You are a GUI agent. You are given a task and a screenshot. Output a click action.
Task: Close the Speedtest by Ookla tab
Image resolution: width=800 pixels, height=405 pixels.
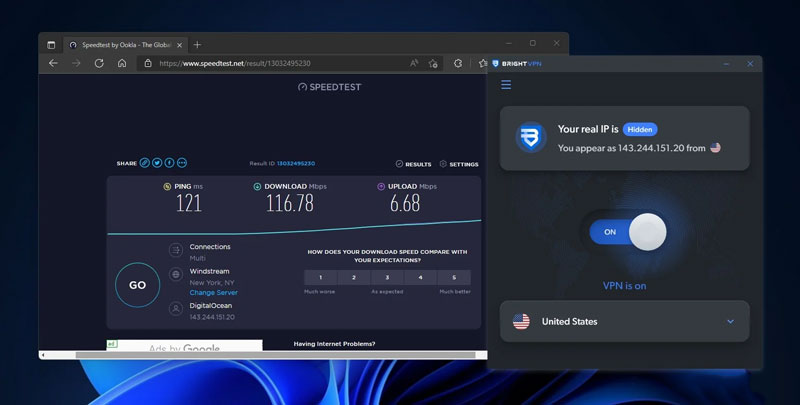point(179,45)
